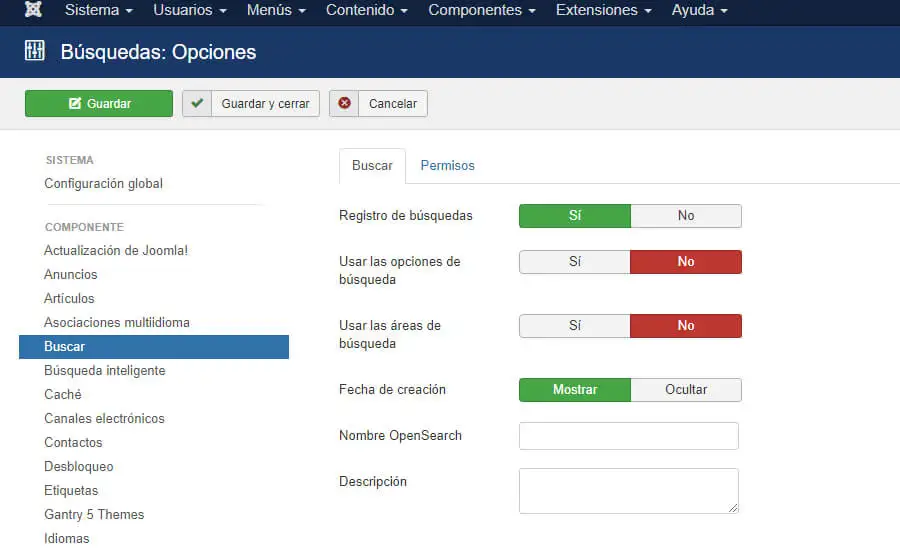The image size is (900, 548).
Task: Expand the Contenido dropdown
Action: [x=367, y=10]
